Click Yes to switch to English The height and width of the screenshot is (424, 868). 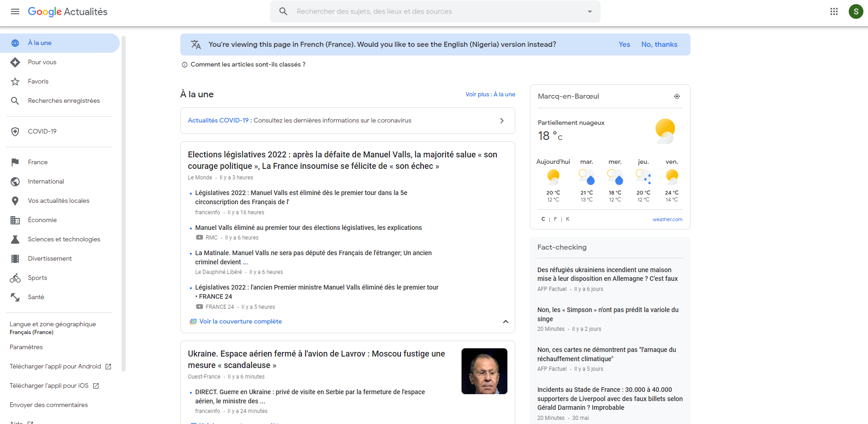[x=624, y=45]
